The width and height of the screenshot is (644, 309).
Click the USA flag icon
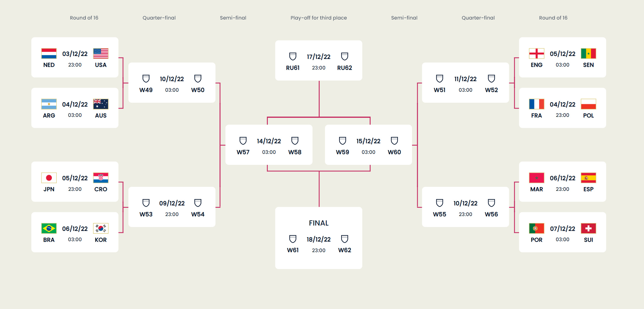(x=101, y=54)
